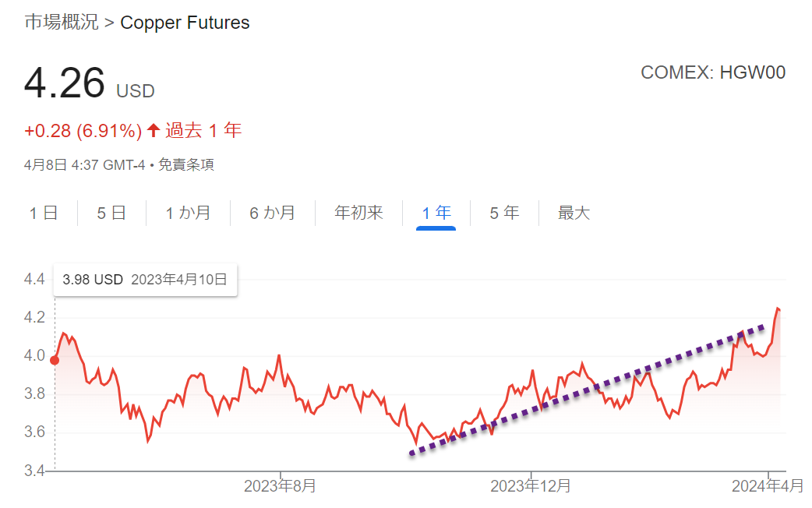The image size is (812, 508).
Task: Click the 3.98 USD tooltip box
Action: click(x=145, y=280)
